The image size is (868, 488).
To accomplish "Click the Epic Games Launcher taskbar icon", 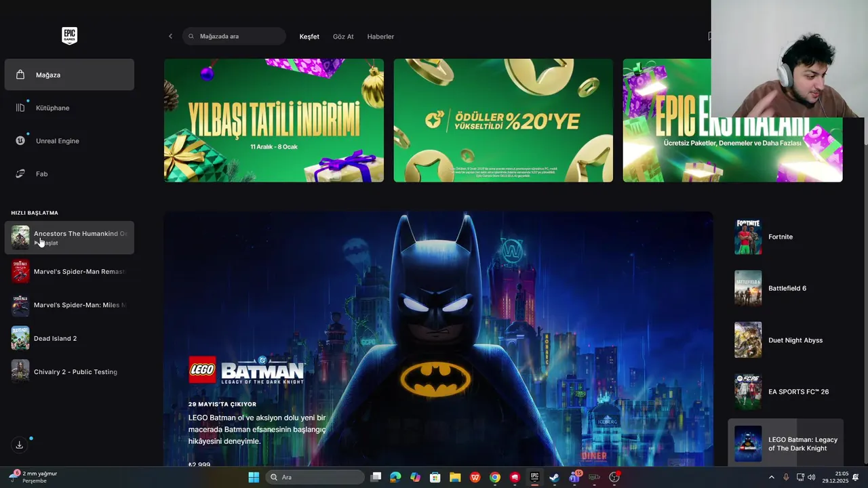I will point(534,477).
